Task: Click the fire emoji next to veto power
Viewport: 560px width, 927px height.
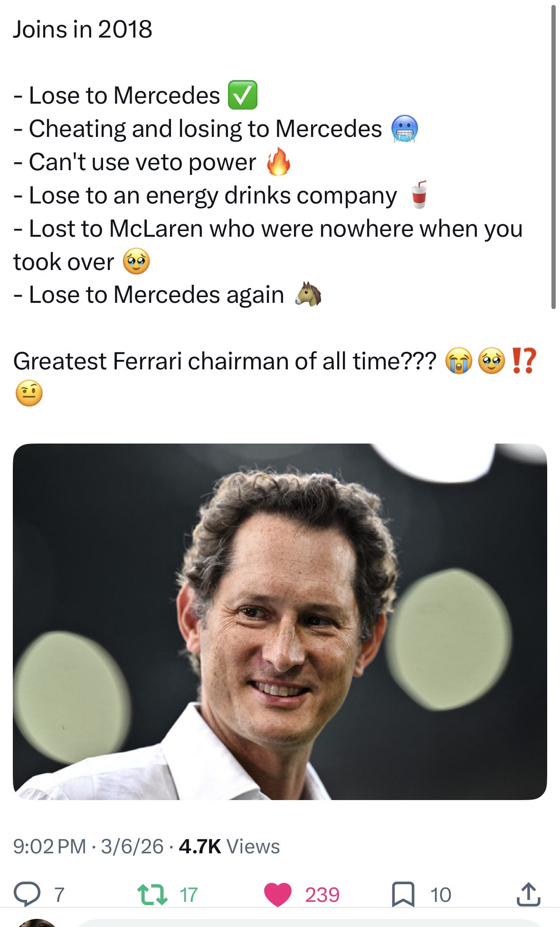Action: pos(278,162)
